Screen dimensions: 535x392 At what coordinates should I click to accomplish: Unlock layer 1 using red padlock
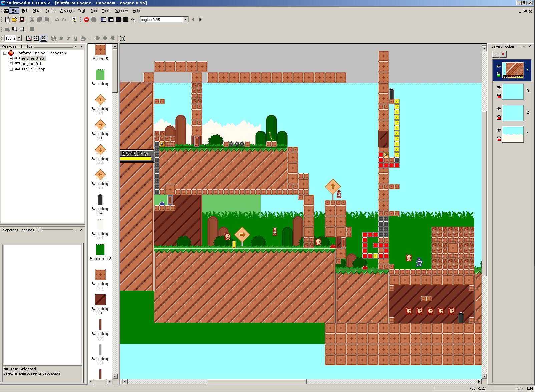pyautogui.click(x=499, y=139)
